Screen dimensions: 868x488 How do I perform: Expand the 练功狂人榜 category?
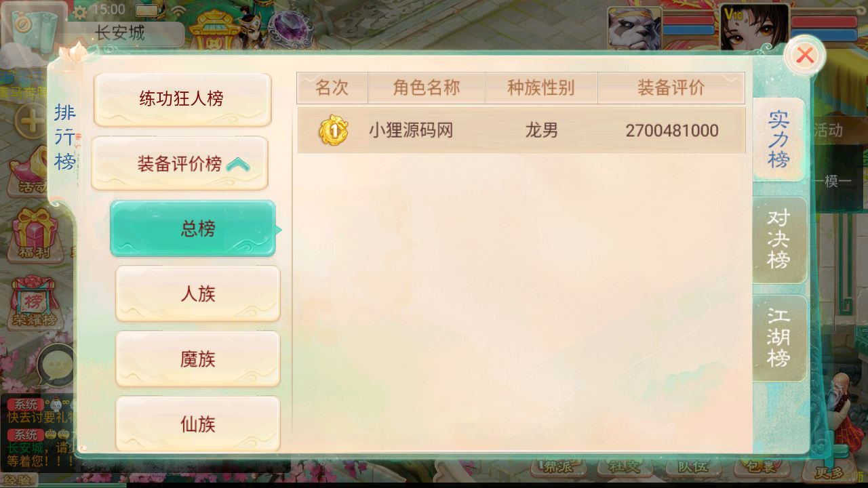[182, 100]
